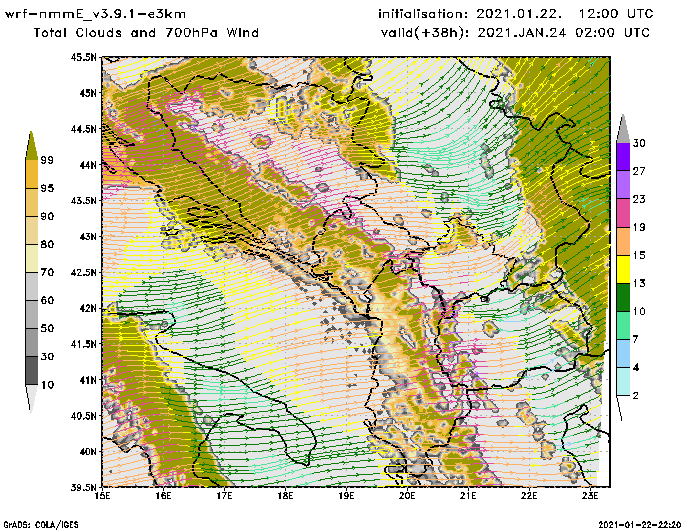Click the cloud legend swatch between 30 and 50
Image resolution: width=700 pixels, height=530 pixels.
click(32, 342)
